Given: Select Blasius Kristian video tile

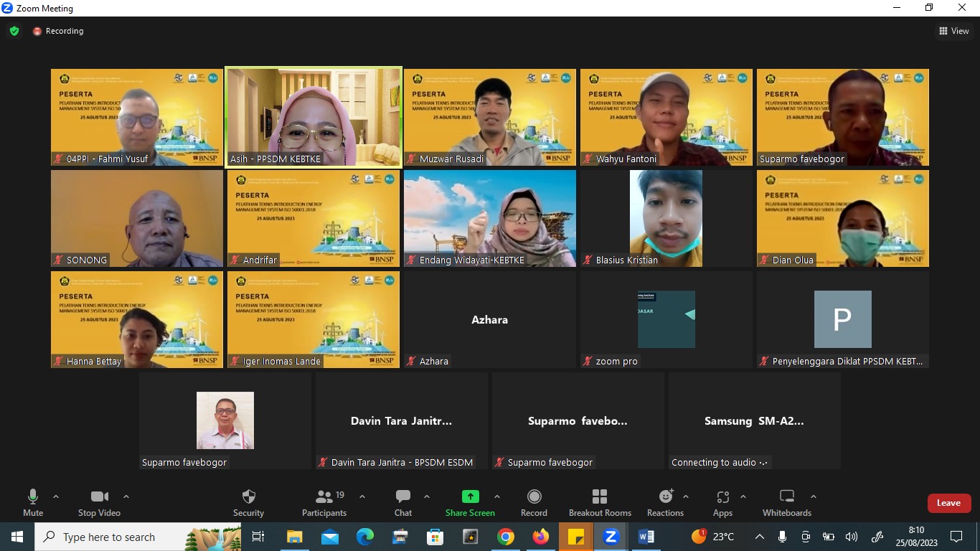Looking at the screenshot, I should pyautogui.click(x=666, y=218).
